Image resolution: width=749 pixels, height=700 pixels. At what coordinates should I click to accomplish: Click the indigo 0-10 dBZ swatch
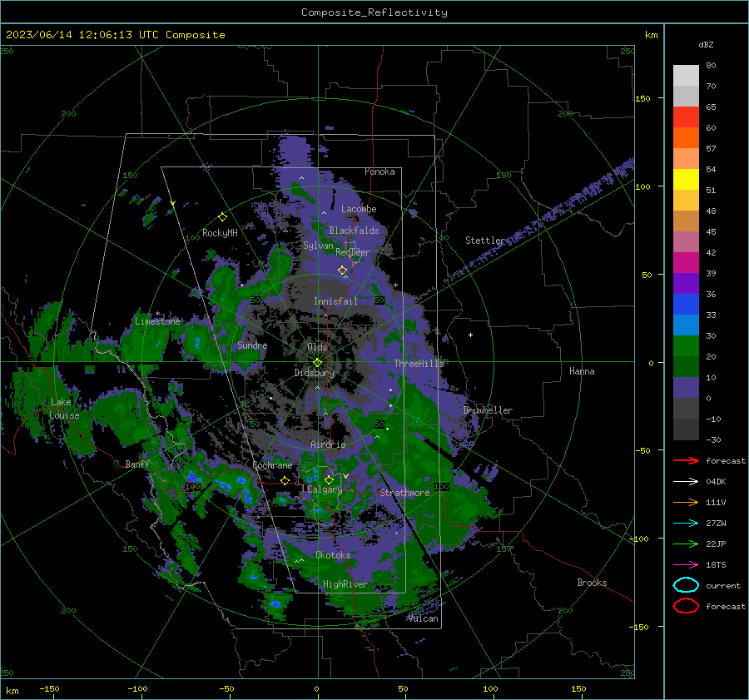coord(686,388)
